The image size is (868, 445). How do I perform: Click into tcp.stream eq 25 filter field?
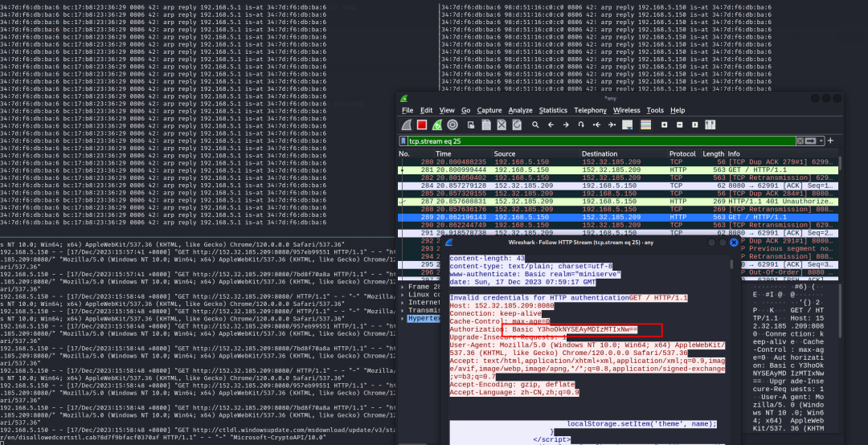click(x=602, y=141)
